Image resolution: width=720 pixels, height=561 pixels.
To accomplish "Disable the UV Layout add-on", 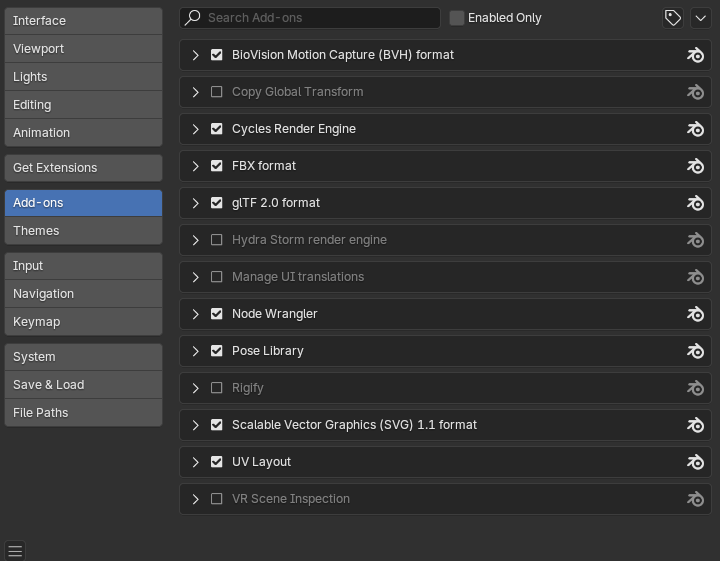I will 216,462.
